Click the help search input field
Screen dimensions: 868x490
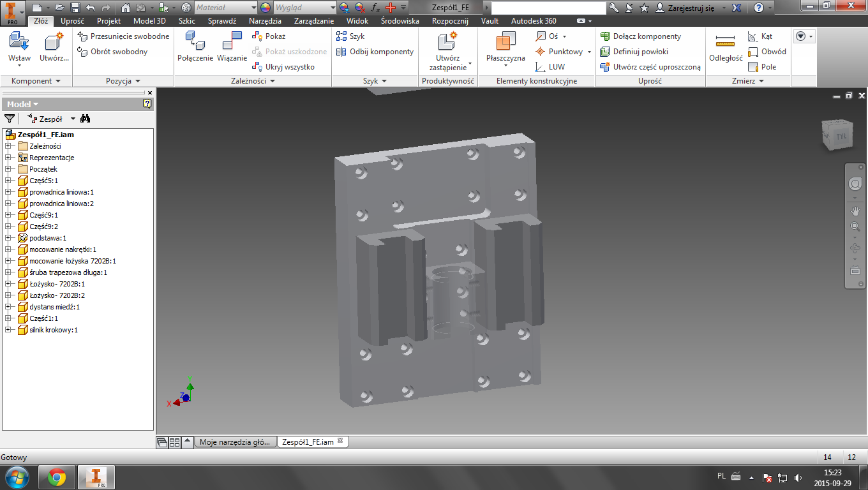[549, 8]
